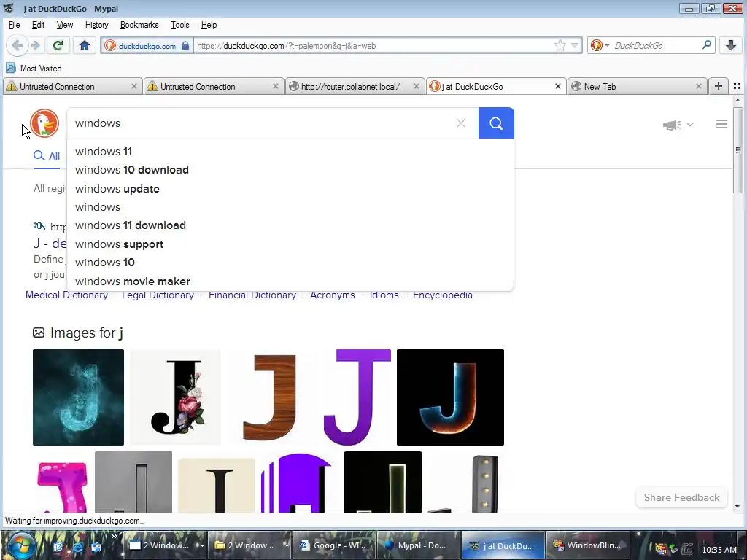The height and width of the screenshot is (560, 747).
Task: Expand the taskbar quick launch chevron
Action: [115, 537]
